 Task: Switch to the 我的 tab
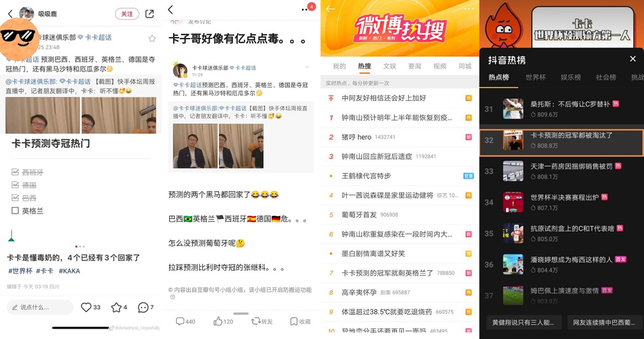pyautogui.click(x=340, y=66)
